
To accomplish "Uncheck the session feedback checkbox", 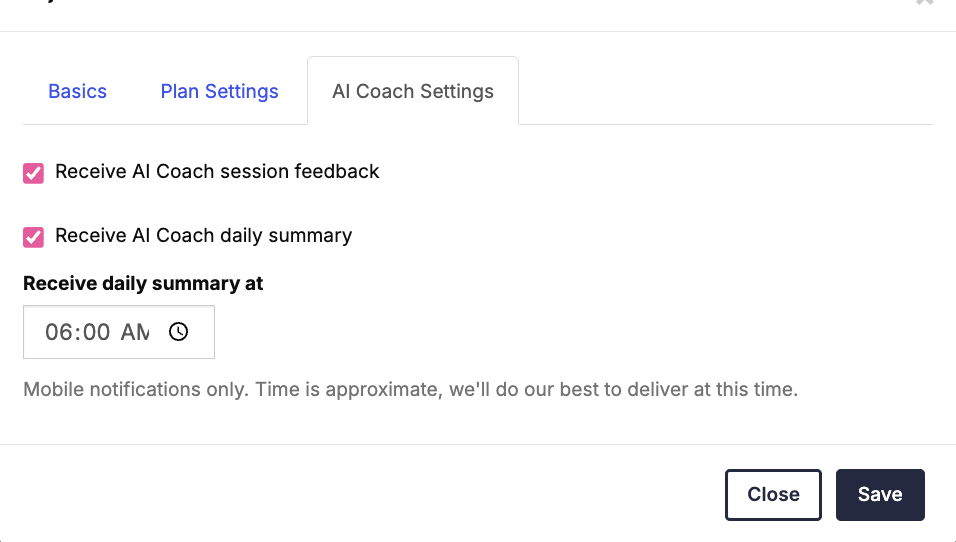I will tap(34, 173).
